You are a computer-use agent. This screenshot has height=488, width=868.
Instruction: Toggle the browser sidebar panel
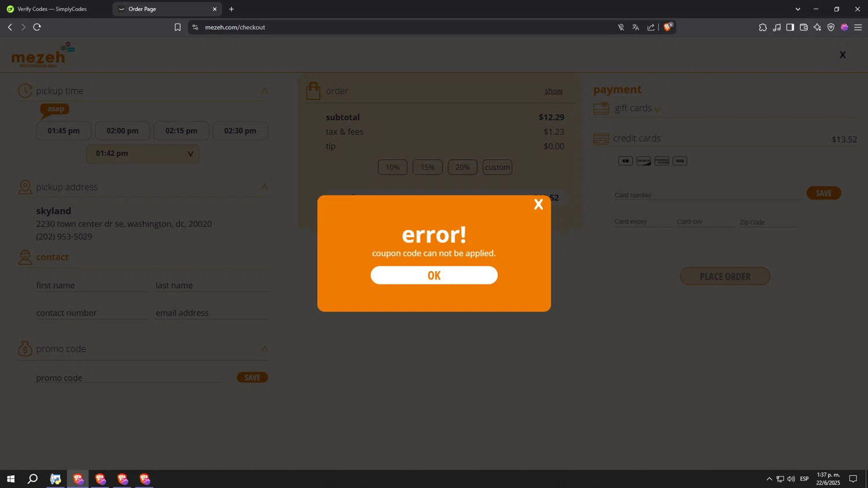point(790,27)
